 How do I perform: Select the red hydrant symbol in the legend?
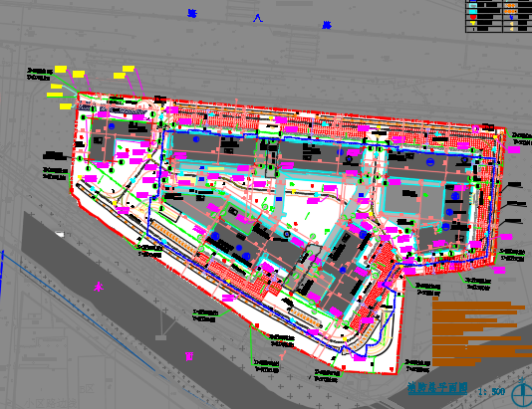[x=473, y=17]
